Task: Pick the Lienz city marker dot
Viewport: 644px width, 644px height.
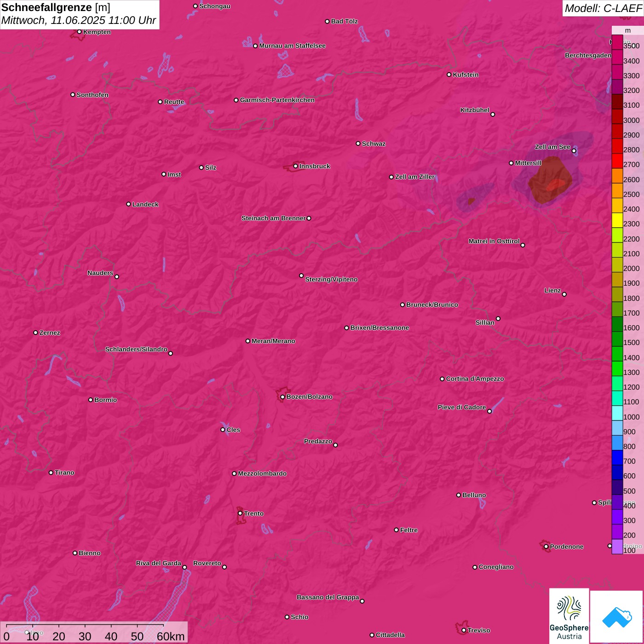Action: coord(564,294)
